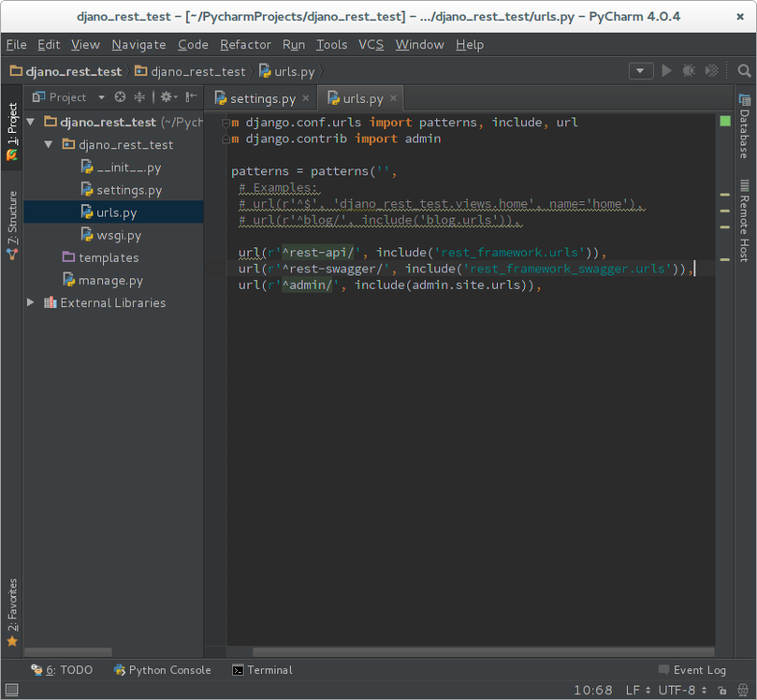Collapse first import fold marker in gutter
The height and width of the screenshot is (700, 757).
pyautogui.click(x=226, y=123)
